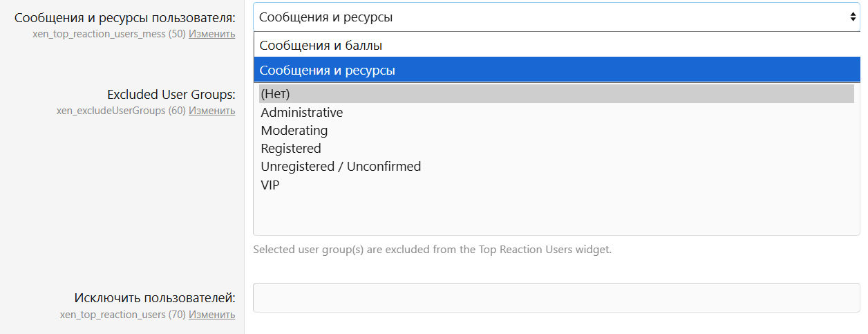Open "Изменить" link for xen_top_reaction_users (70)

pos(211,315)
